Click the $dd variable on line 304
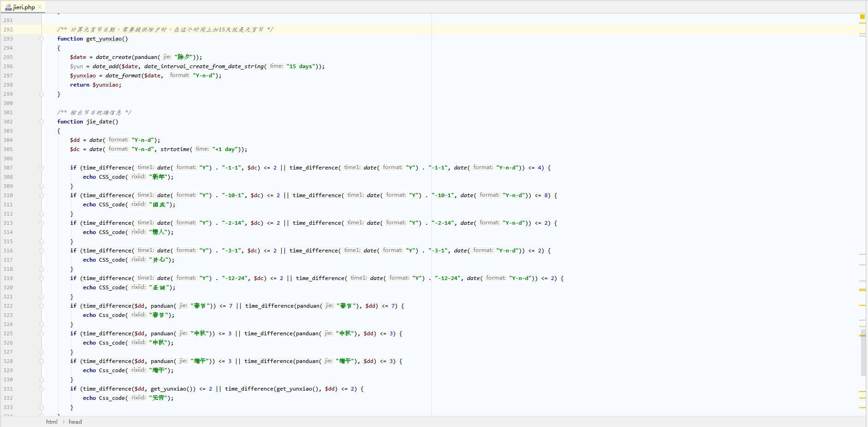Image resolution: width=868 pixels, height=427 pixels. coord(75,140)
